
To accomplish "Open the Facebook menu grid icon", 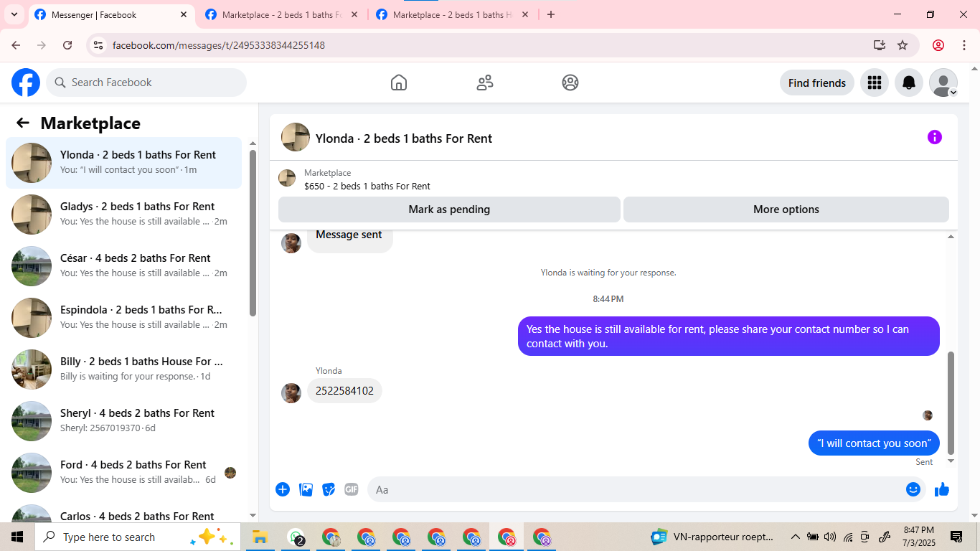I will point(874,83).
